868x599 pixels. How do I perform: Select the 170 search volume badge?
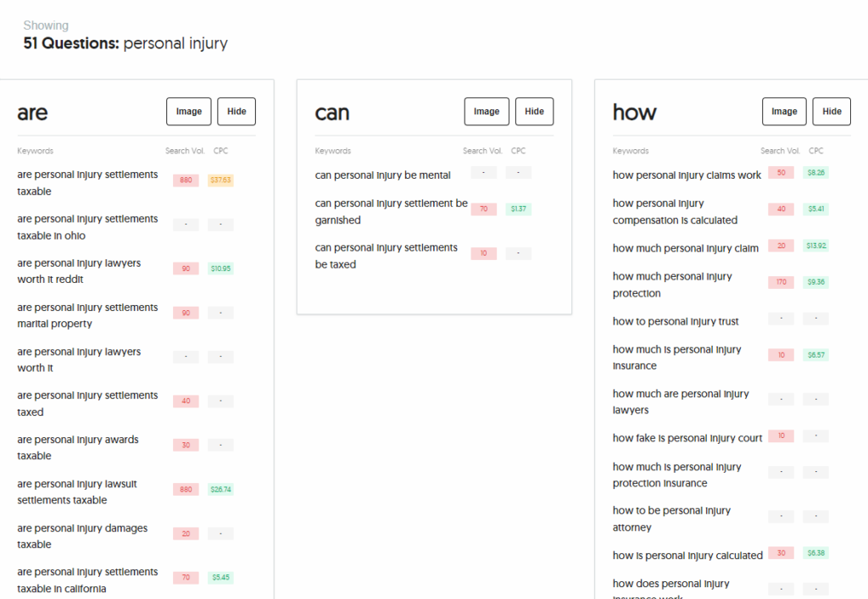coord(781,282)
